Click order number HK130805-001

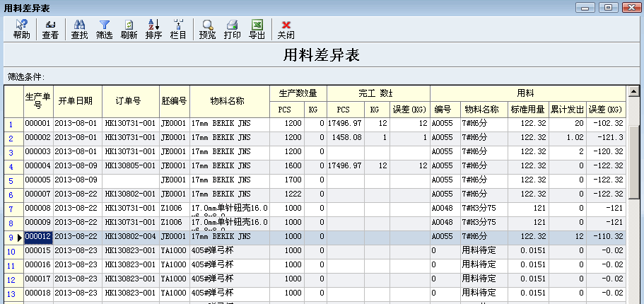130,165
